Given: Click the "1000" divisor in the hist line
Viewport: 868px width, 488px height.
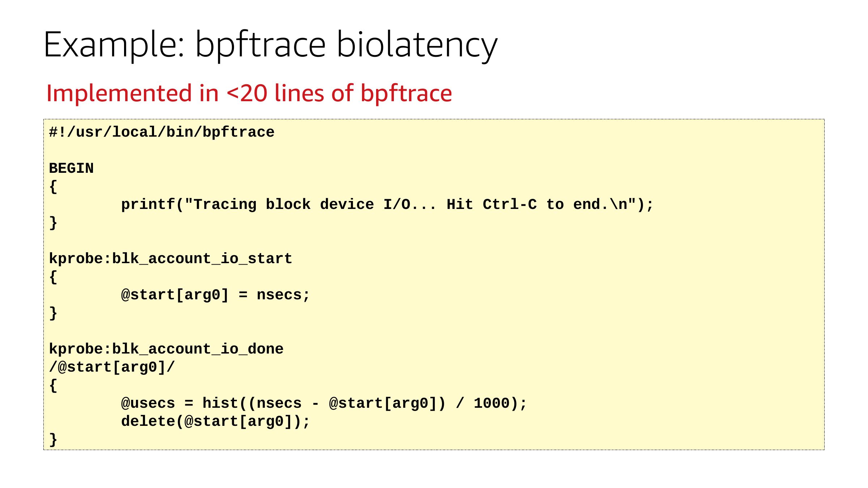Looking at the screenshot, I should (492, 403).
